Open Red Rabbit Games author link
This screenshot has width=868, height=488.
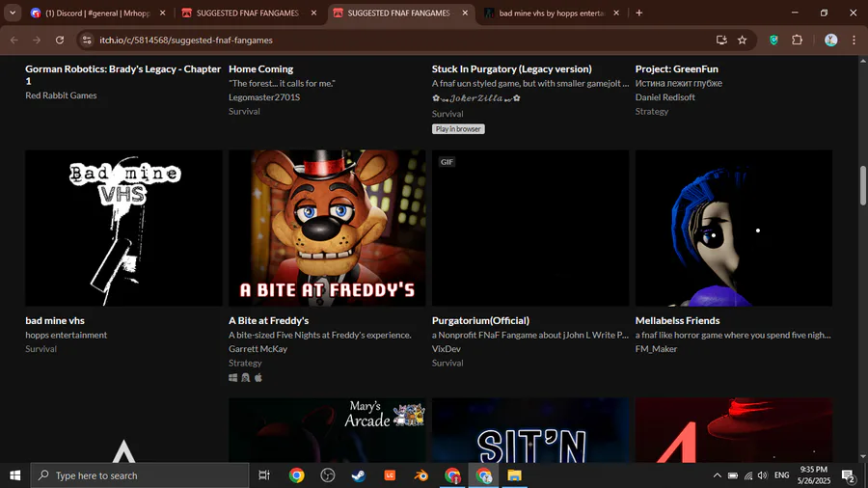click(x=61, y=95)
